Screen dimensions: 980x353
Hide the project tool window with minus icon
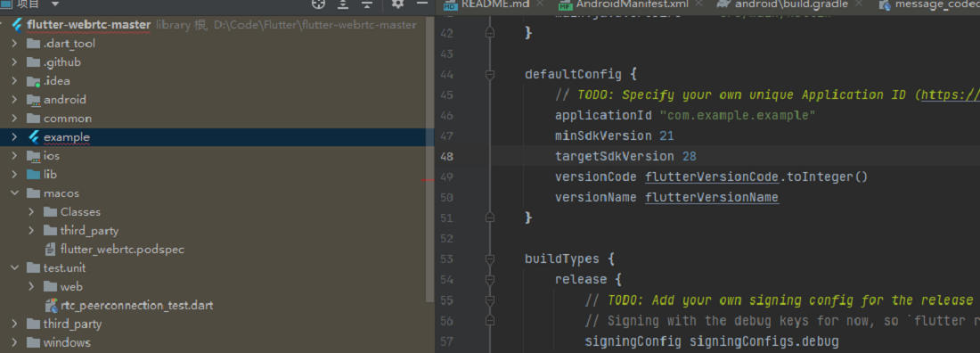click(x=422, y=4)
